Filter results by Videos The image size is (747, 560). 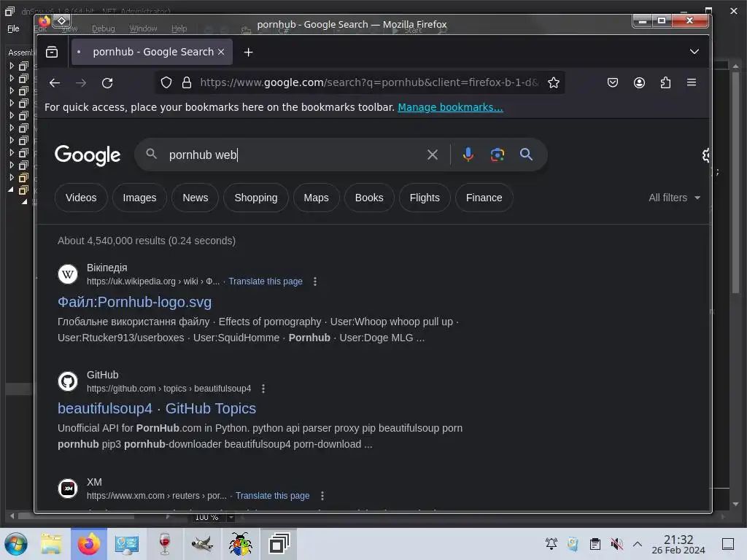(x=81, y=198)
